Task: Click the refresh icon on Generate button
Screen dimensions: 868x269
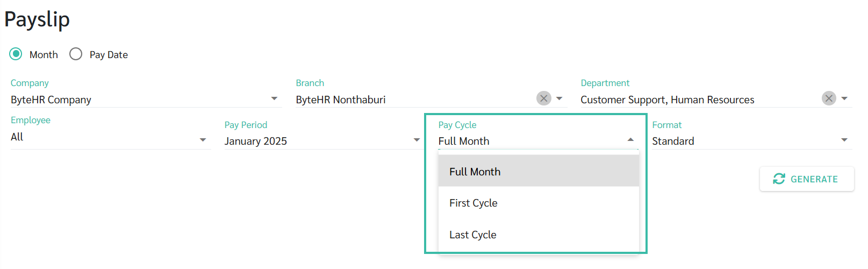Action: [779, 179]
